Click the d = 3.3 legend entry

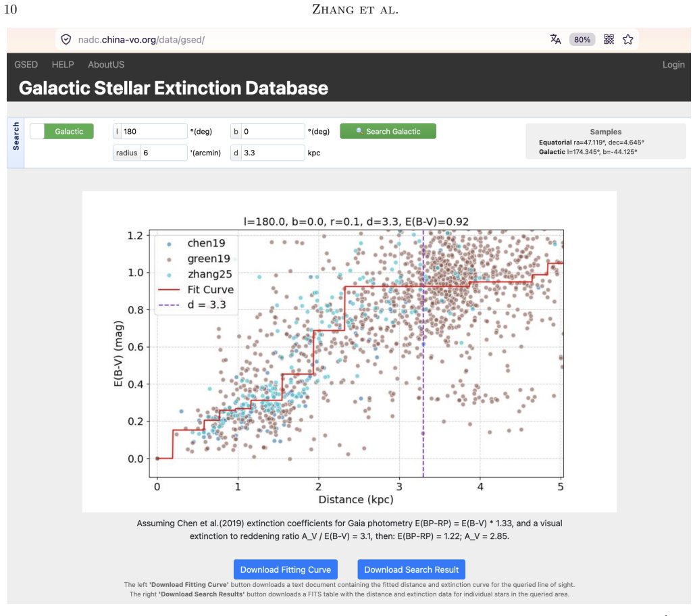[207, 305]
